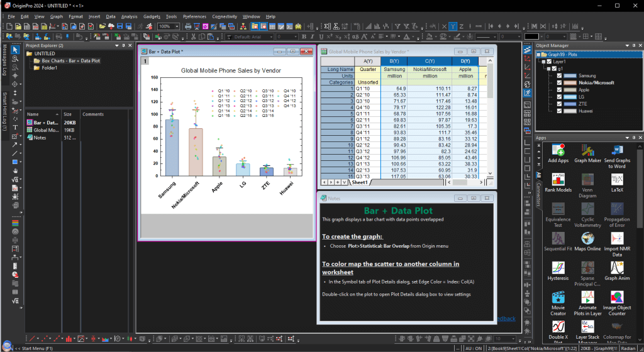This screenshot has height=352, width=644.
Task: Create a new project from toolbar
Action: click(x=9, y=26)
